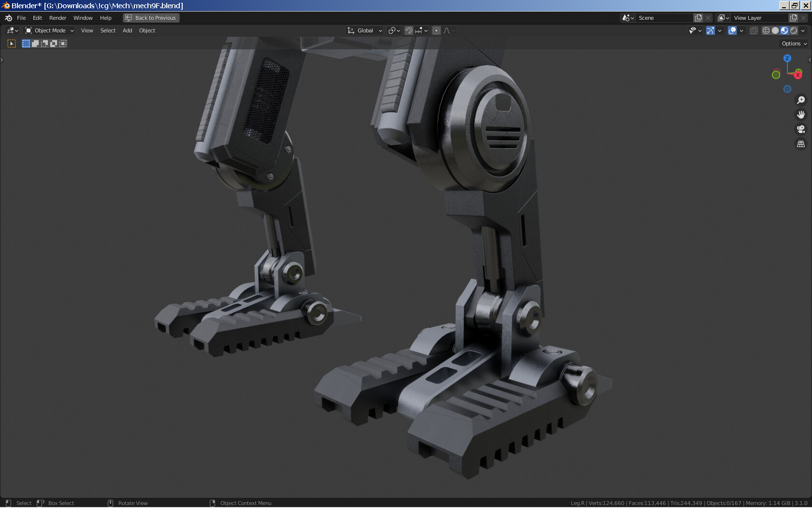Toggle perspective/orthographic with the grid icon
Image resolution: width=812 pixels, height=508 pixels.
pos(801,144)
